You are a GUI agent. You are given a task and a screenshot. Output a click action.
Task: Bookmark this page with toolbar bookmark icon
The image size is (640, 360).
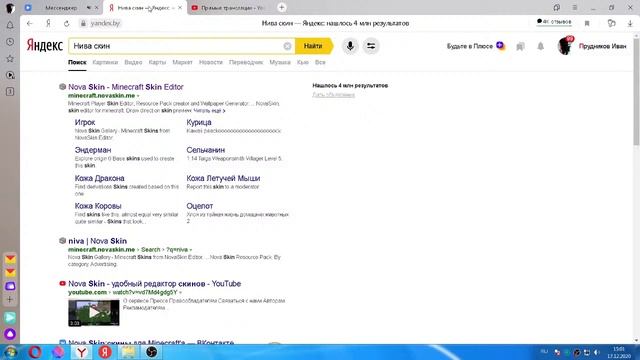tap(587, 23)
